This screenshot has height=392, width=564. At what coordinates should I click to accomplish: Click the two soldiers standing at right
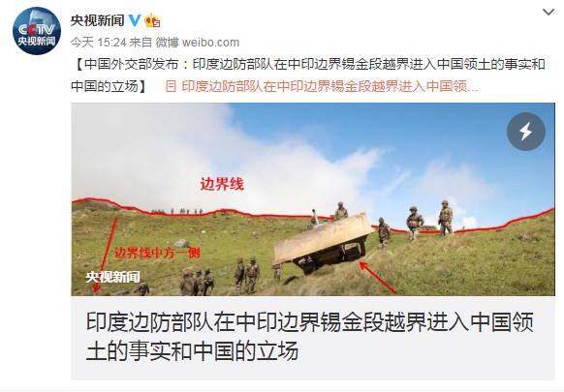pos(430,219)
